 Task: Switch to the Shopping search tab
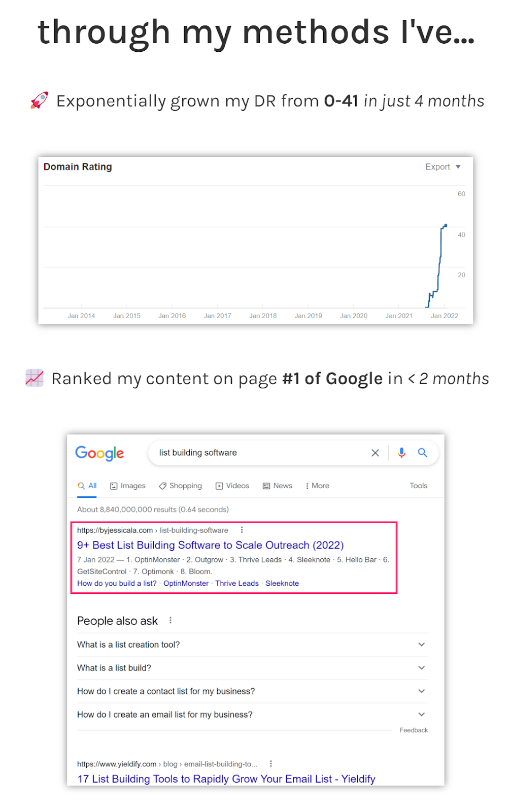[x=180, y=486]
